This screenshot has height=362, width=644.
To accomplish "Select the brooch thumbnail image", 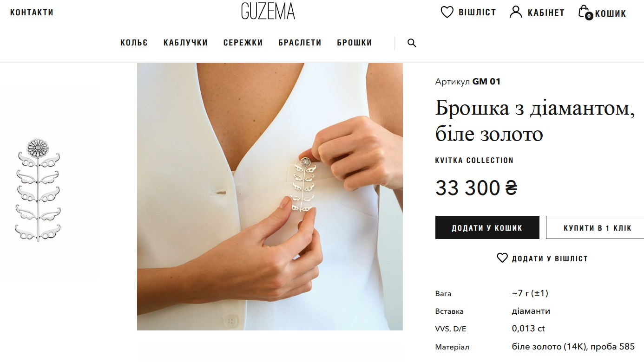I will (x=38, y=190).
